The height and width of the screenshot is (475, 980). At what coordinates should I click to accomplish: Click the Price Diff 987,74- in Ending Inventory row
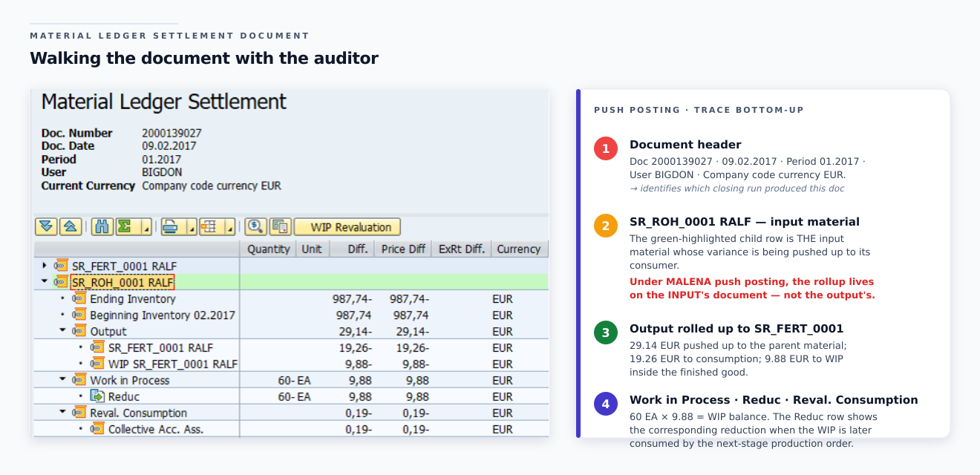coord(409,298)
